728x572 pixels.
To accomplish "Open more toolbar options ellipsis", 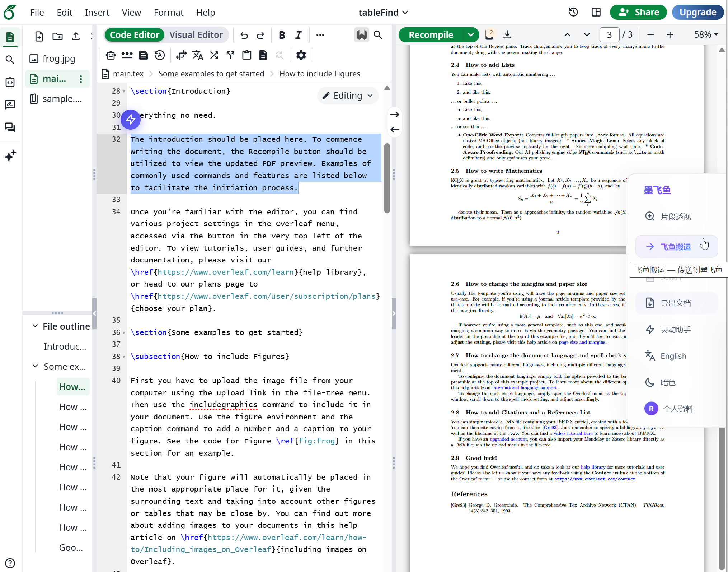I will click(320, 35).
